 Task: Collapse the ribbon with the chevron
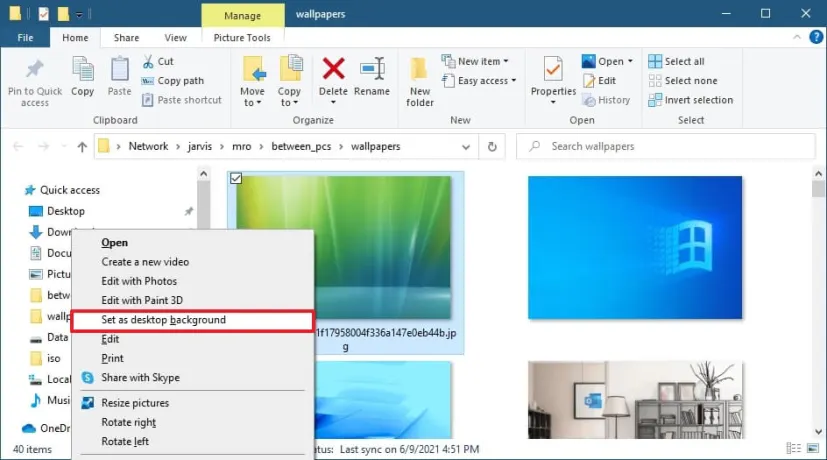point(796,37)
